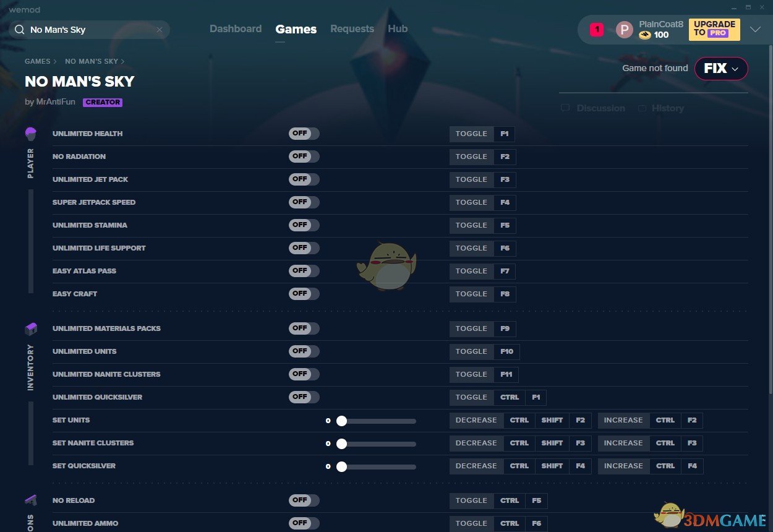This screenshot has height=532, width=773.
Task: Click the PlainCoat8 username
Action: pos(661,24)
